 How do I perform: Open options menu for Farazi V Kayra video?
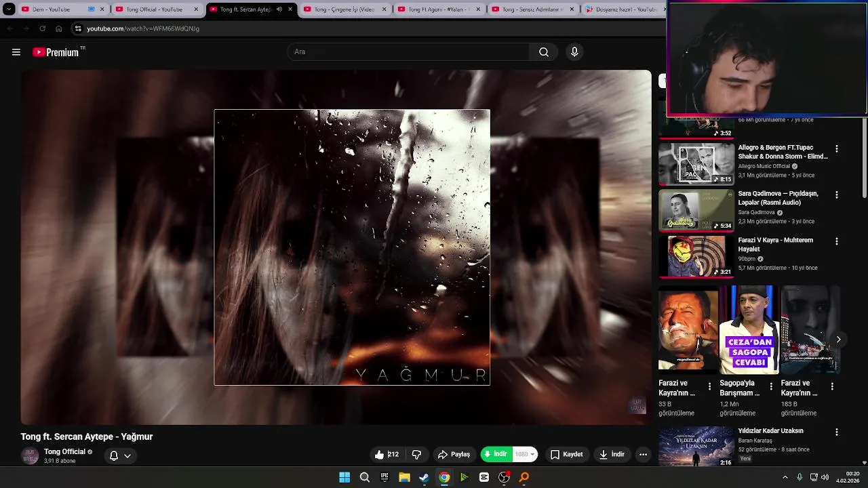[836, 241]
